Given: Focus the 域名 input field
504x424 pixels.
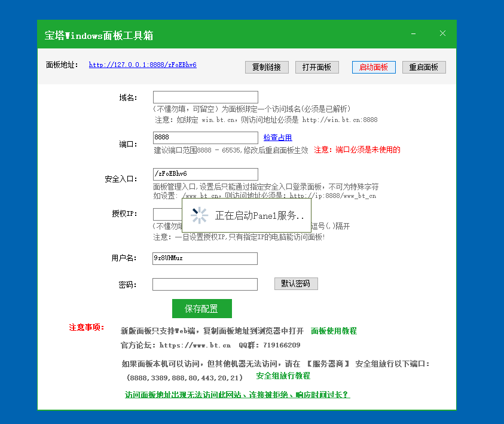Looking at the screenshot, I should (206, 97).
